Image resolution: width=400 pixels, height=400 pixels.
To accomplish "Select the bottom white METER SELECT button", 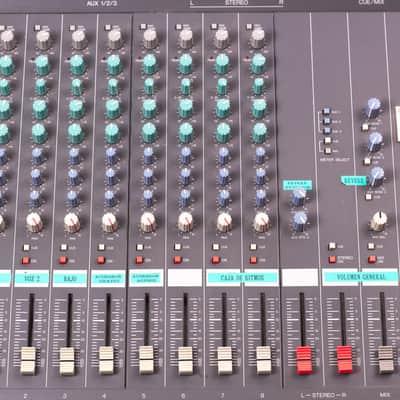I will (328, 150).
